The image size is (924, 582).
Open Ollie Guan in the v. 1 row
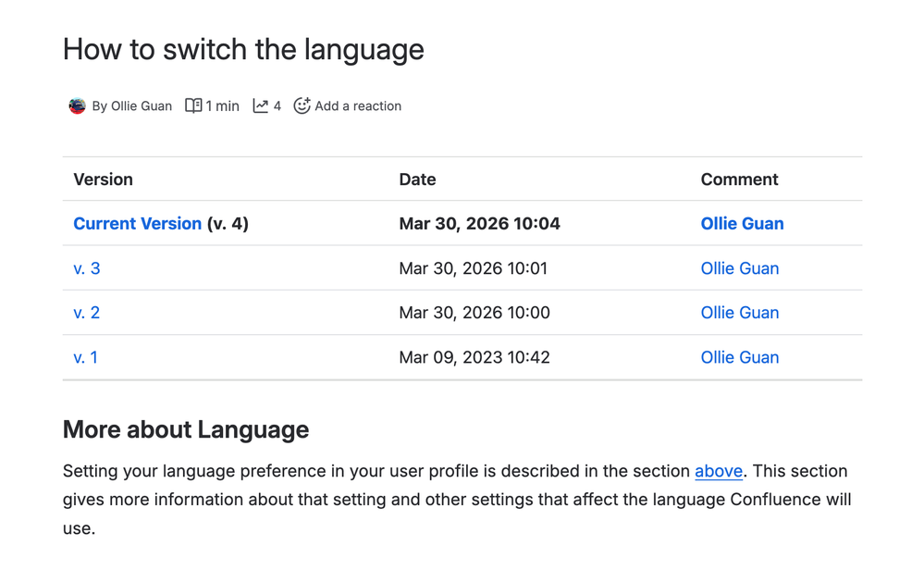click(739, 357)
